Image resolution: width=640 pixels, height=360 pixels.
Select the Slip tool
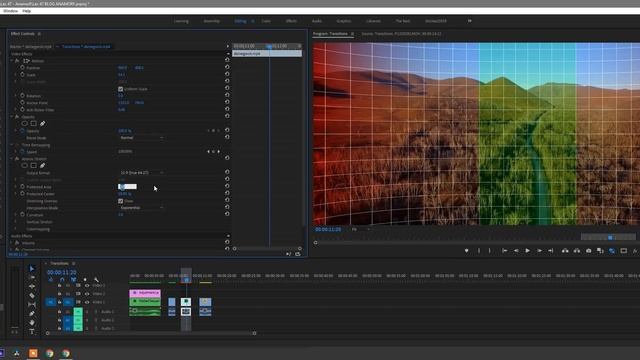(x=32, y=304)
